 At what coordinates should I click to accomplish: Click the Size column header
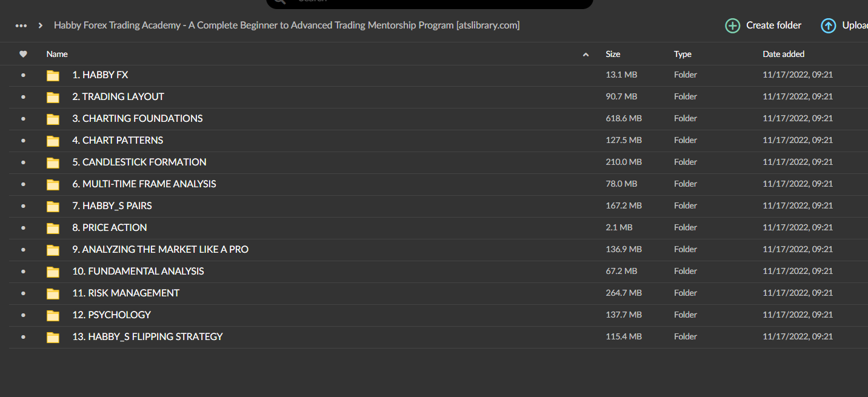[x=613, y=53]
